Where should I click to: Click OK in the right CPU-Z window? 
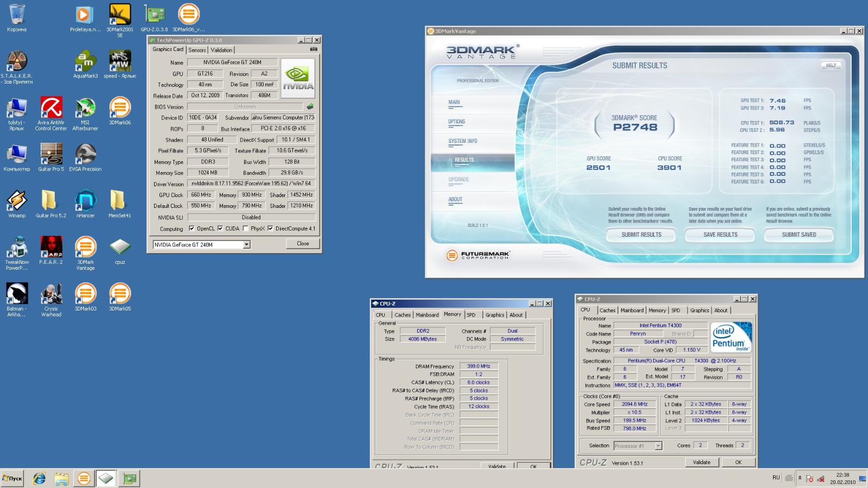pyautogui.click(x=738, y=462)
